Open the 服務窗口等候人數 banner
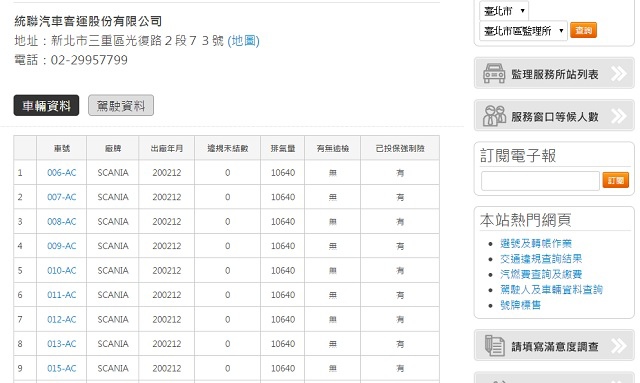640x383 pixels. 554,116
